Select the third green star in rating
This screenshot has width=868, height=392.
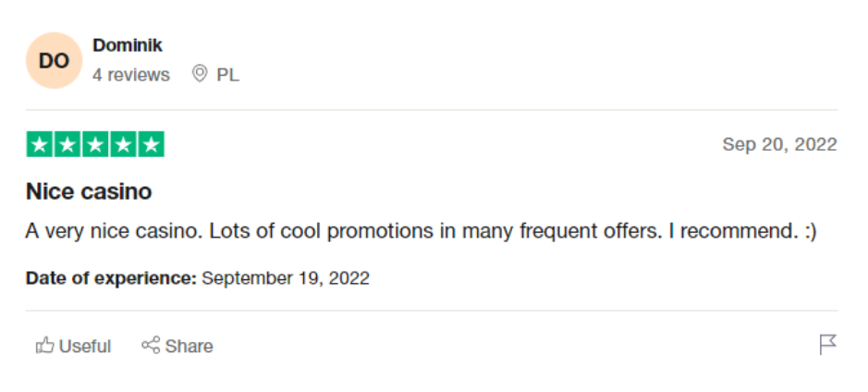[95, 144]
